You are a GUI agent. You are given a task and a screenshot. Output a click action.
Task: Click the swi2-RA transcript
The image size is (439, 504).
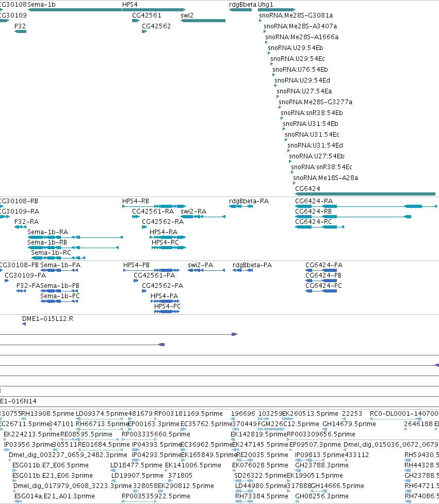(x=203, y=217)
